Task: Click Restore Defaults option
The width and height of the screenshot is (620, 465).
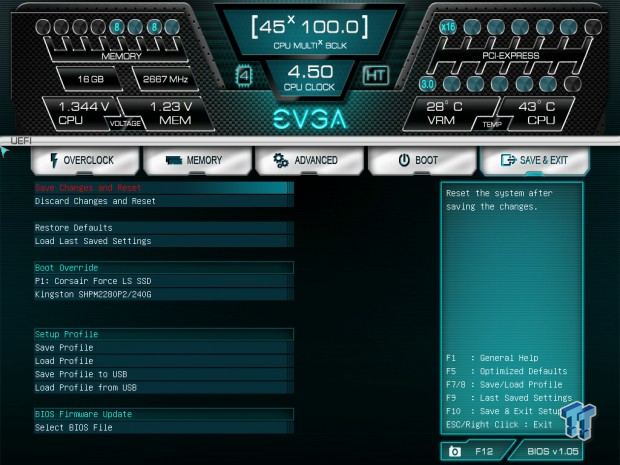Action: pos(164,228)
